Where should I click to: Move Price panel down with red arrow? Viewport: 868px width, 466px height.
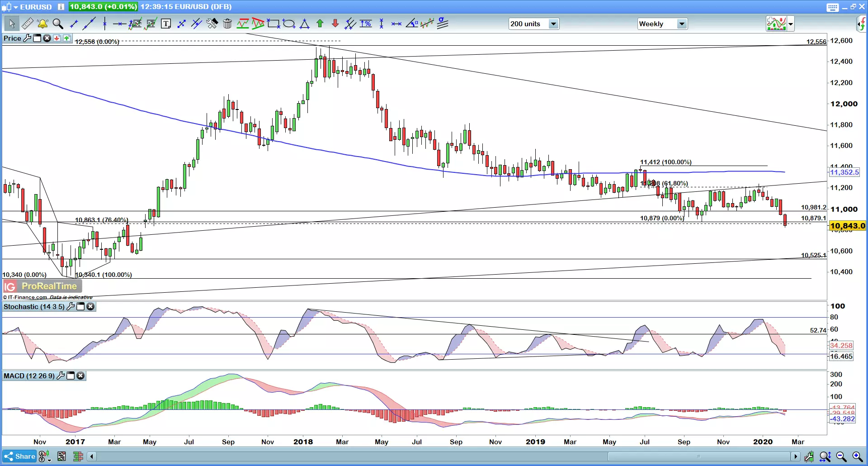[57, 38]
